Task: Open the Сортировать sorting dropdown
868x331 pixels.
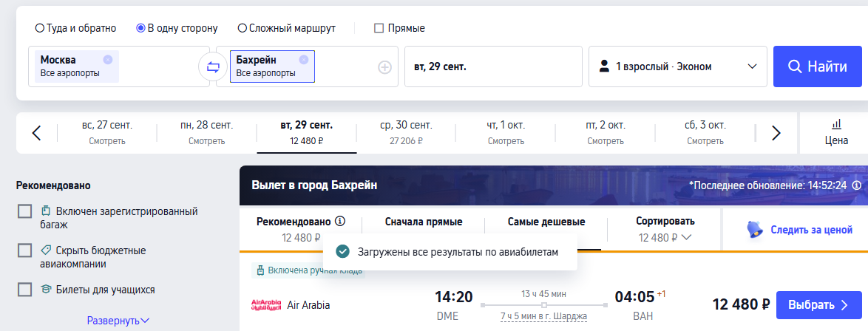Action: tap(665, 229)
